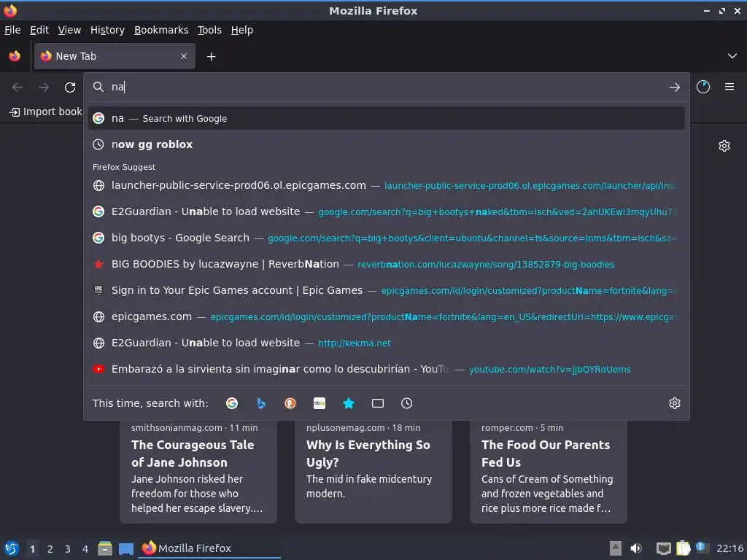Select the 'Embarazó a la sirvienta' YouTube suggestion

387,369
